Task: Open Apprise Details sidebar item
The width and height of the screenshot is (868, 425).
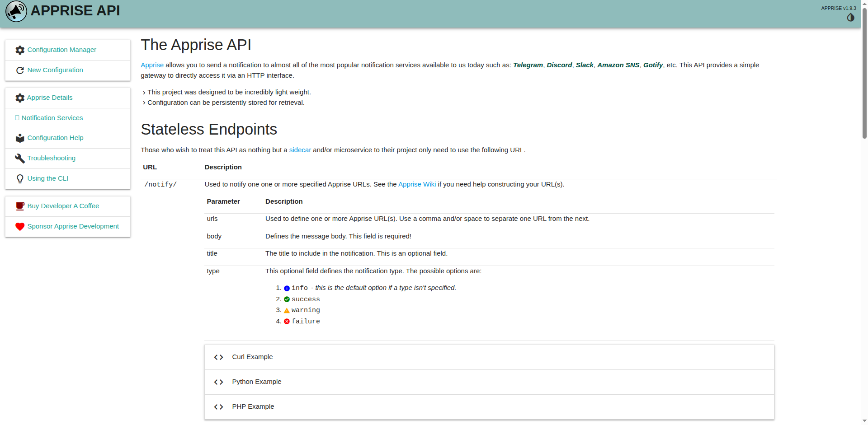Action: pyautogui.click(x=68, y=98)
